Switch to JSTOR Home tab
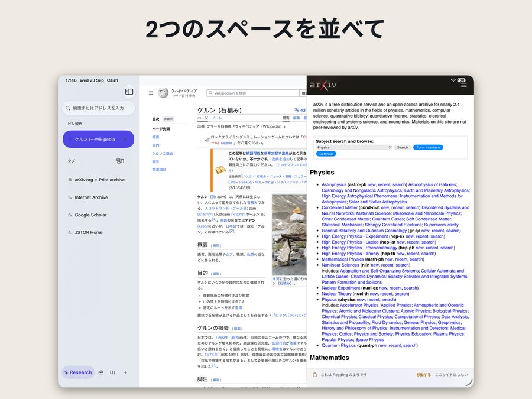Viewport: 532px width, 399px height. (x=89, y=232)
